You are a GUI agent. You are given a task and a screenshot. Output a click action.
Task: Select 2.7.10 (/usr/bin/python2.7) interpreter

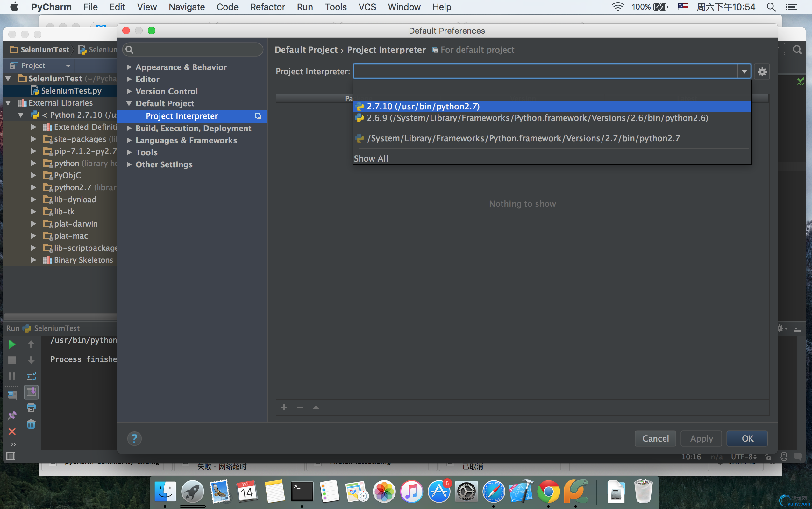coord(552,106)
